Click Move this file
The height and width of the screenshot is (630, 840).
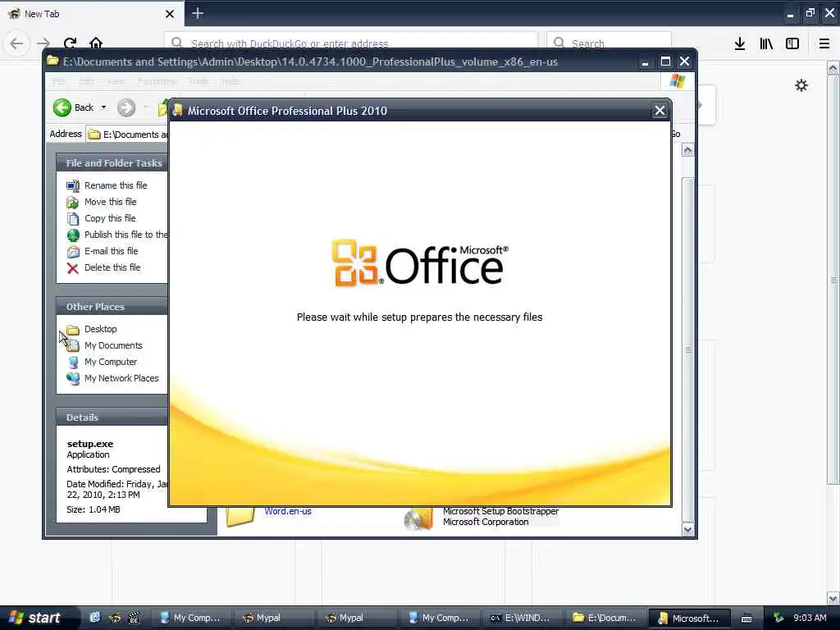point(111,202)
